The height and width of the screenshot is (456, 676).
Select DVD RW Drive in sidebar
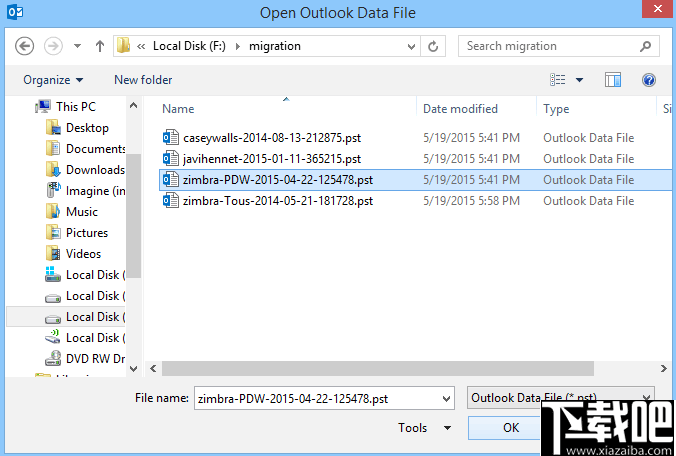point(85,359)
